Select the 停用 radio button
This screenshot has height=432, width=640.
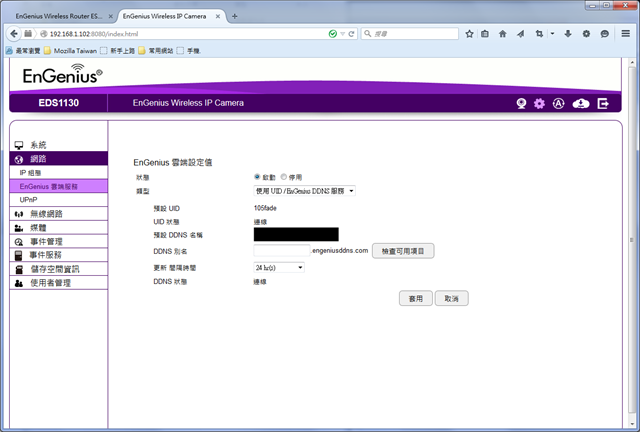pyautogui.click(x=284, y=177)
